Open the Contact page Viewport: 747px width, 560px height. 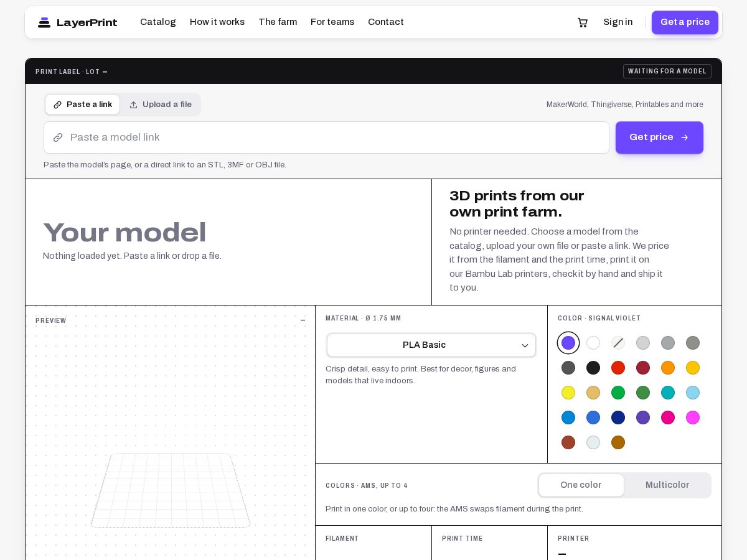[x=386, y=22]
